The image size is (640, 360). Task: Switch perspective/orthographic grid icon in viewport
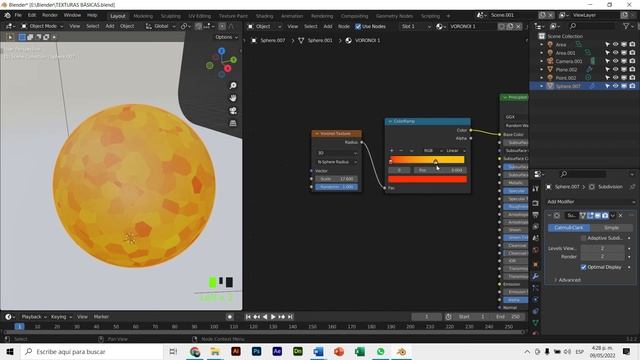click(x=233, y=123)
